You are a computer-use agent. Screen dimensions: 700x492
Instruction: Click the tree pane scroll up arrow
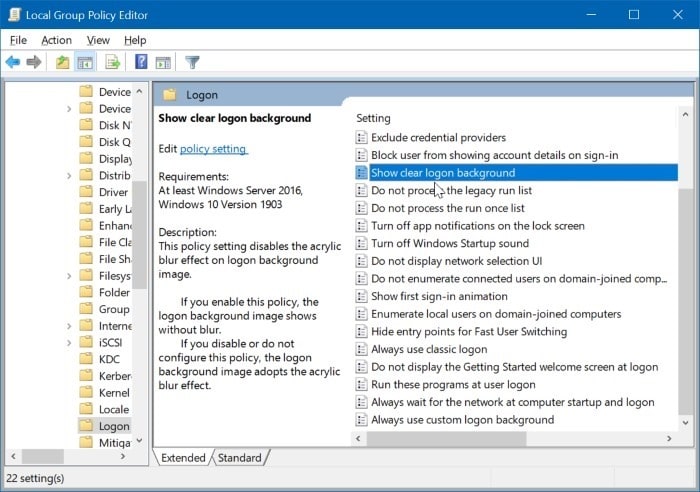(139, 91)
